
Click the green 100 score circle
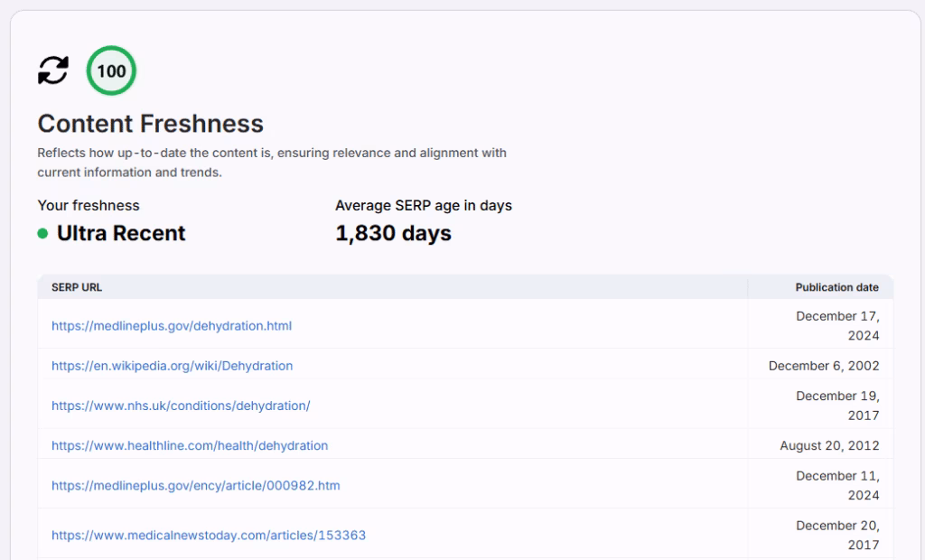(x=111, y=70)
